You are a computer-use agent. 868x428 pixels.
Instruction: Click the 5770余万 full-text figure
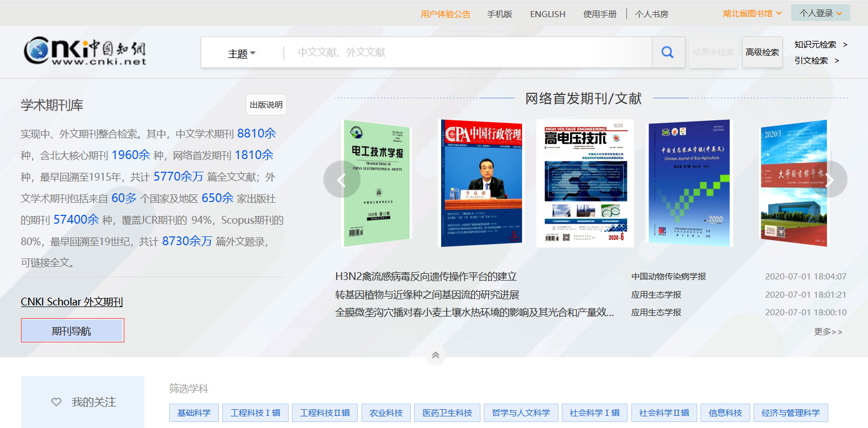[x=179, y=177]
